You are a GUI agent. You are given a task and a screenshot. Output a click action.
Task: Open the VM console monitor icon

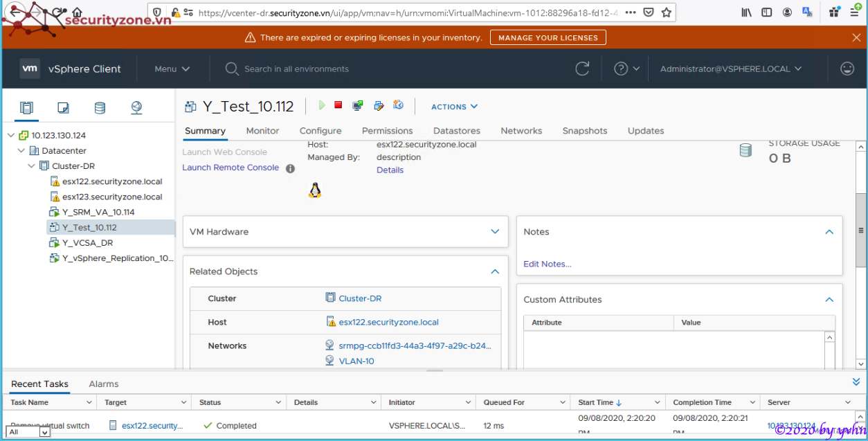click(x=358, y=106)
